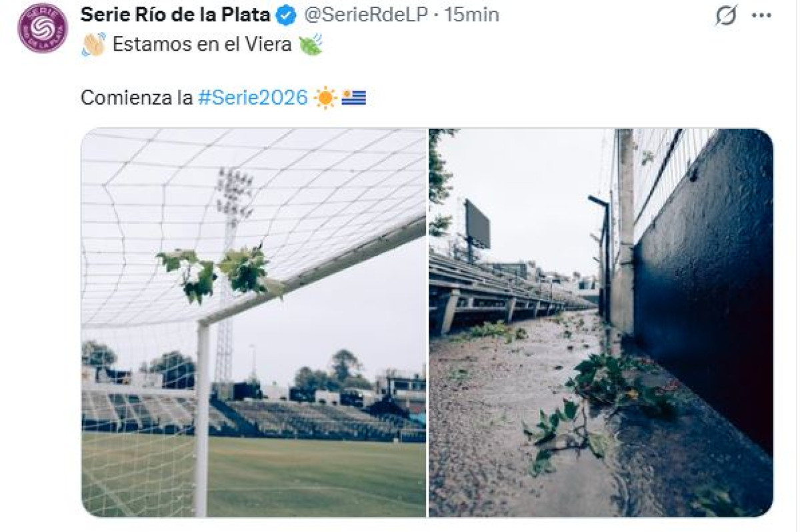This screenshot has height=532, width=800.
Task: Click the blue verified badge
Action: [x=286, y=15]
